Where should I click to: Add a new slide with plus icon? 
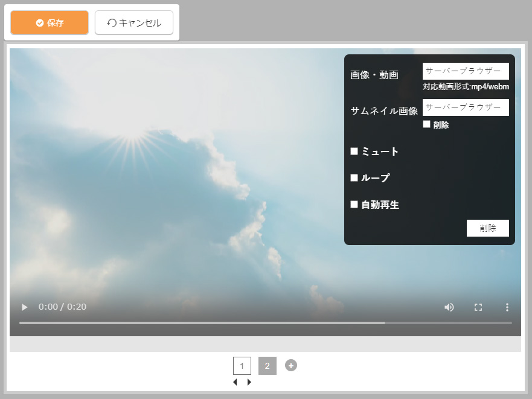pos(291,365)
